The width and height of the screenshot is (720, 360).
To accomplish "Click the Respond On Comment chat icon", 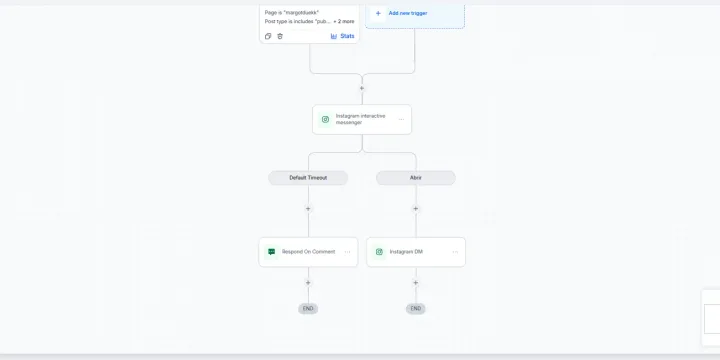I will pyautogui.click(x=271, y=252).
